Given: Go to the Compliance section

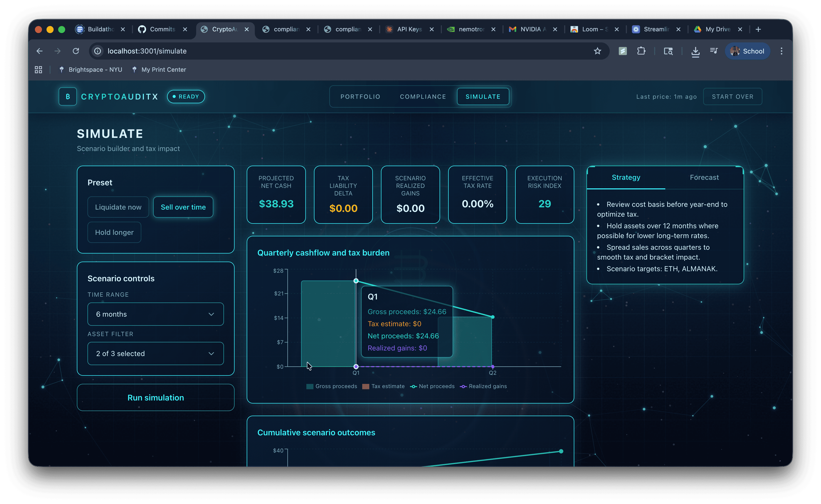Looking at the screenshot, I should coord(423,97).
